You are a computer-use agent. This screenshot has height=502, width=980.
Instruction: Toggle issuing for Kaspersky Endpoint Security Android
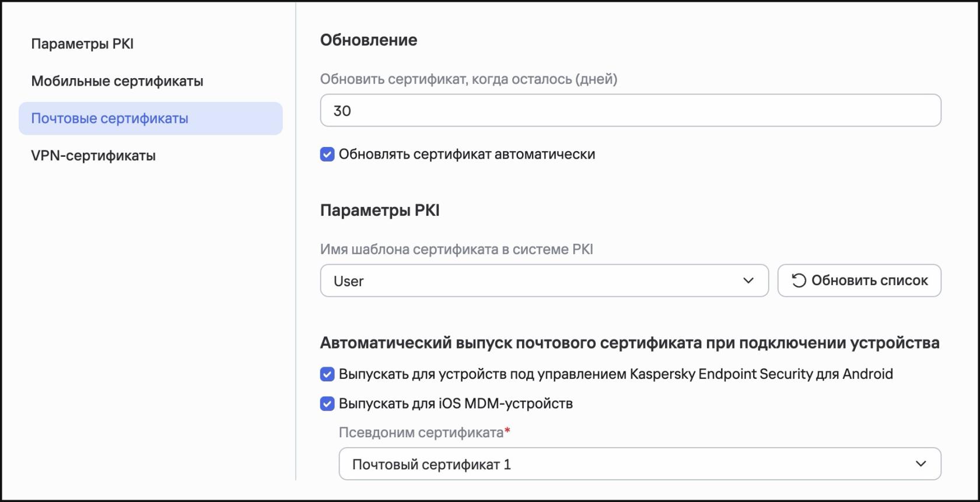(327, 374)
